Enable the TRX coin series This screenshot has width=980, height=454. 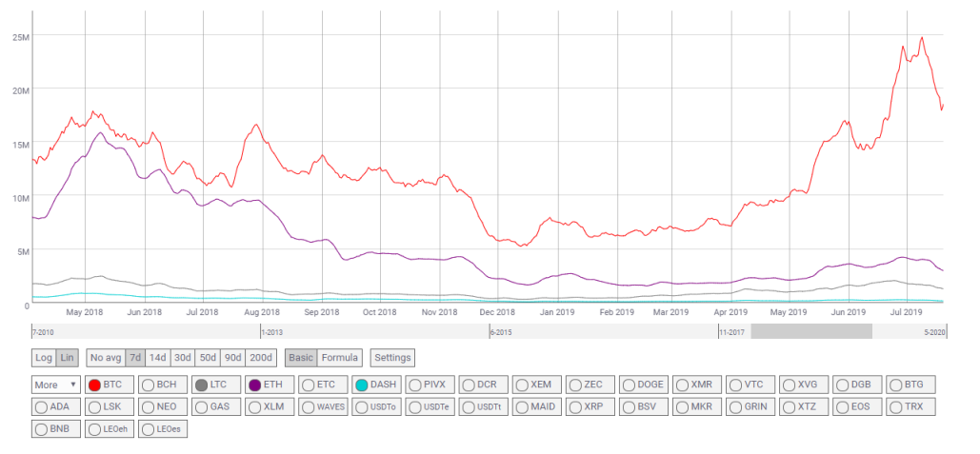pyautogui.click(x=910, y=407)
